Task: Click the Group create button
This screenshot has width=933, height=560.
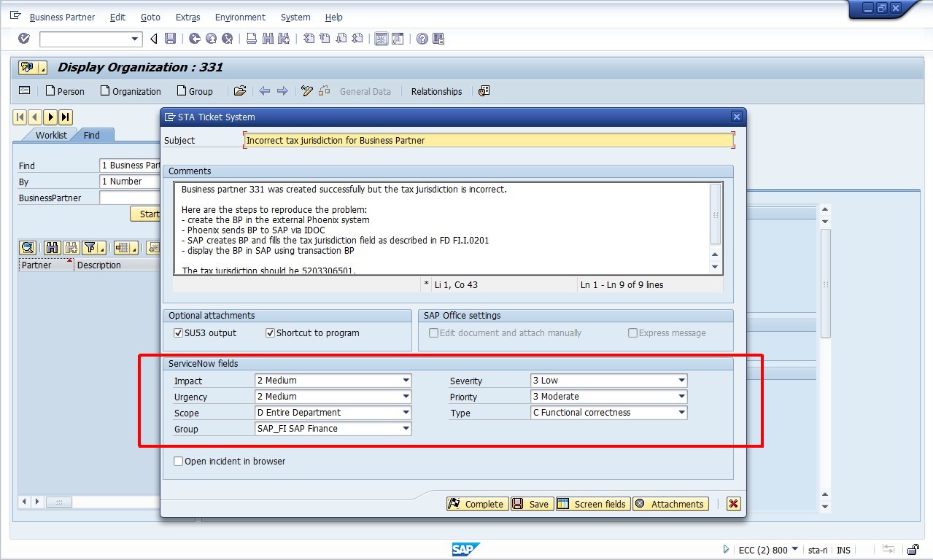Action: click(x=195, y=91)
